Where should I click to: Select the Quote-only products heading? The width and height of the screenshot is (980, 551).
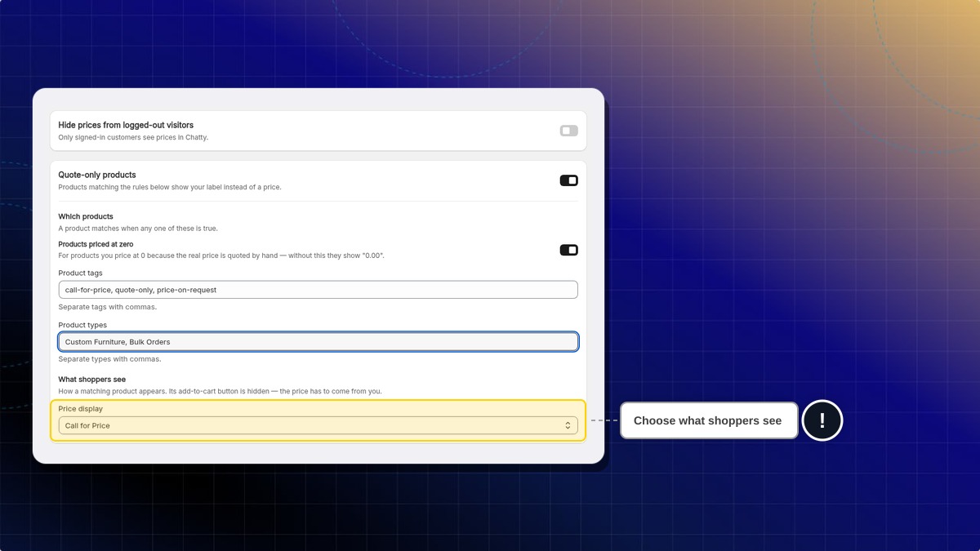(97, 175)
